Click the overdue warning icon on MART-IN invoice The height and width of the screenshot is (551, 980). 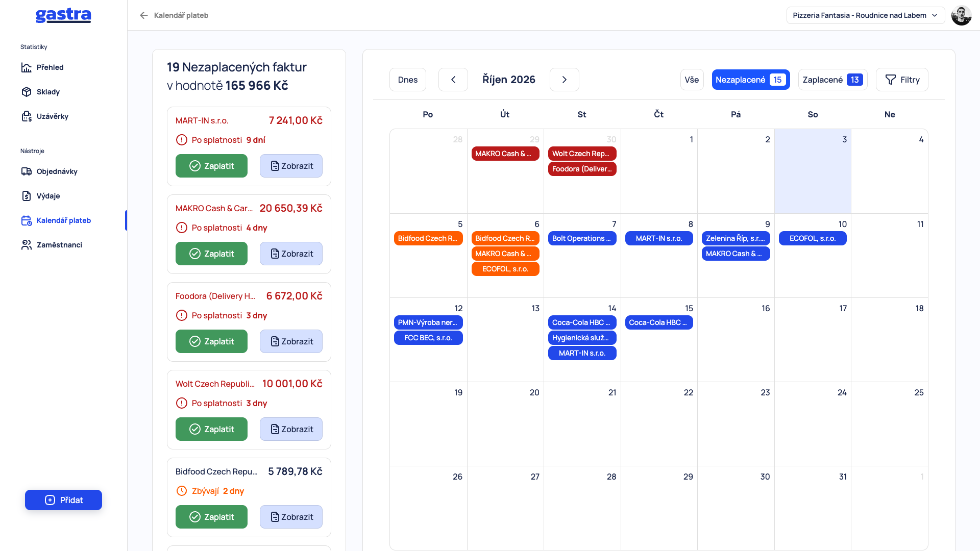[181, 140]
